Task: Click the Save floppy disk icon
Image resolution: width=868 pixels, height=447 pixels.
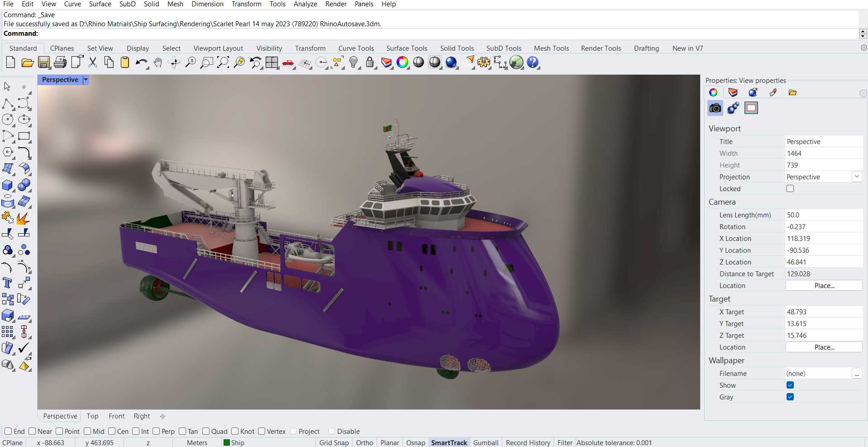Action: click(x=44, y=62)
